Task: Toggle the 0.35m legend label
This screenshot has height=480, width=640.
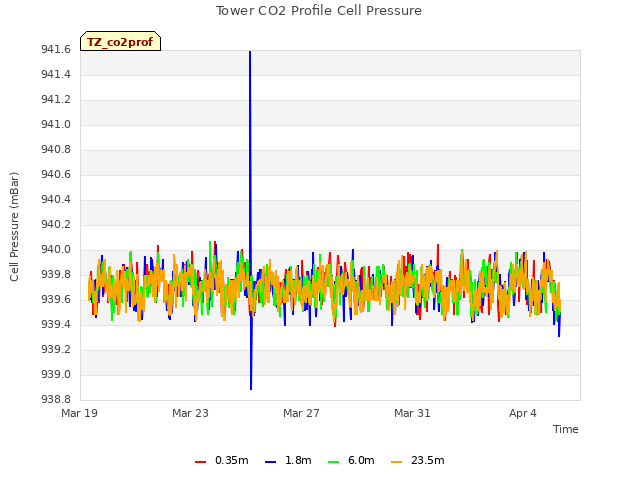Action: coord(231,460)
